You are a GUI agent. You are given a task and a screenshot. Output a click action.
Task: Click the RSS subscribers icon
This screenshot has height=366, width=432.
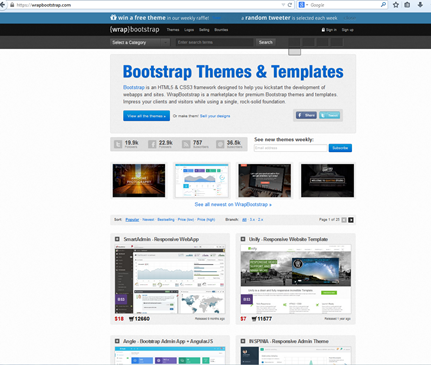click(x=186, y=144)
